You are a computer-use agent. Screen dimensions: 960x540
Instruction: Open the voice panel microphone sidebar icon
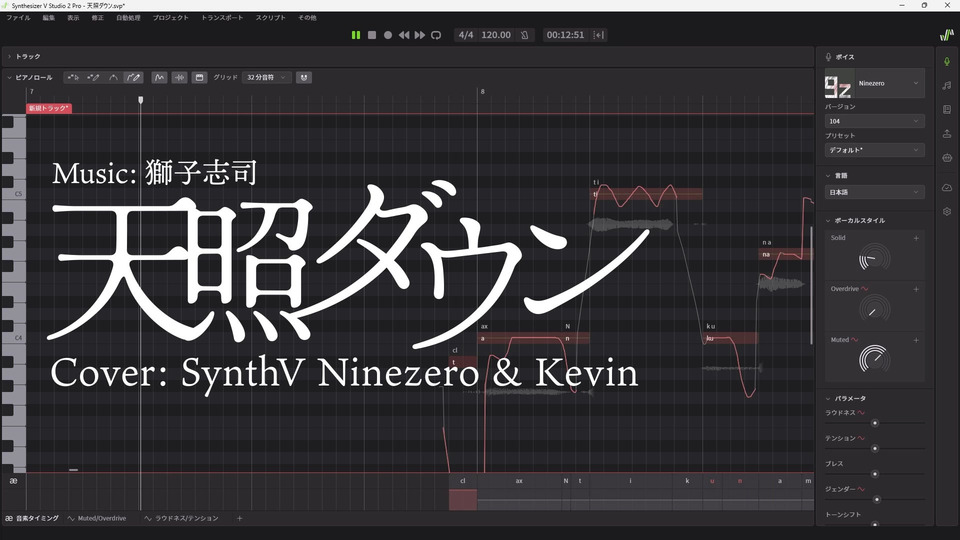click(947, 61)
